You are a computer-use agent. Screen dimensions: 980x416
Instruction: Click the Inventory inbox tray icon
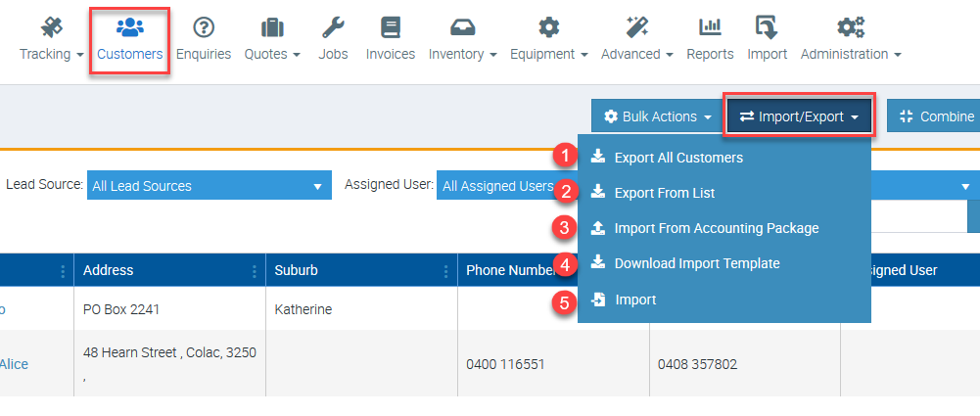tap(462, 27)
